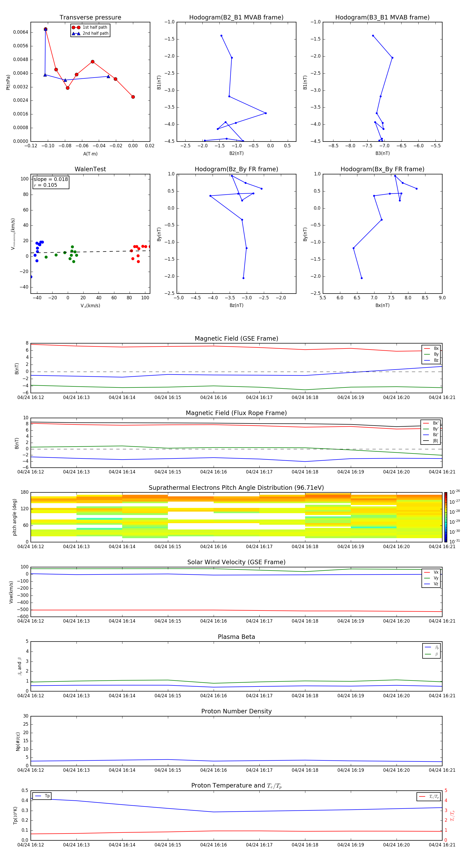
Task: Click 'Magnetic Field (Flux Rope Frame)' title
Action: [236, 413]
